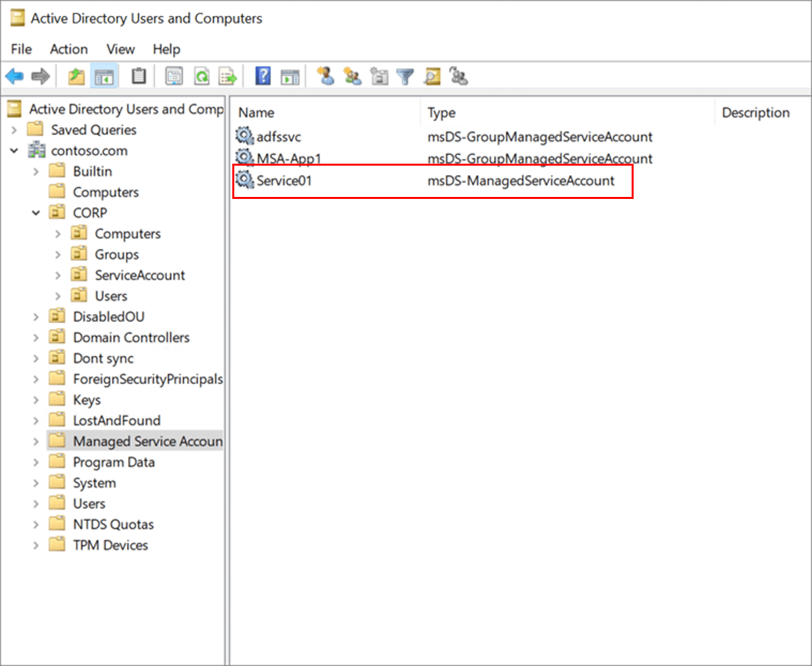
Task: Collapse the CORP organizational unit
Action: [37, 212]
